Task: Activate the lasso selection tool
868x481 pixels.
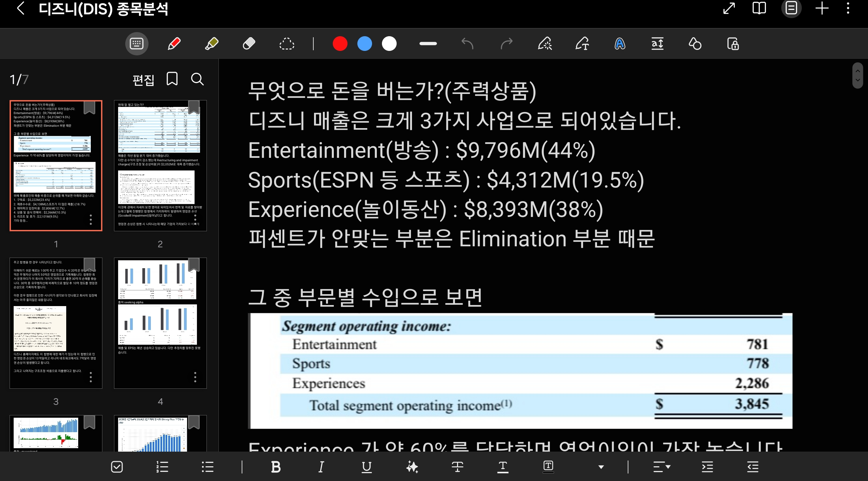Action: [x=286, y=44]
